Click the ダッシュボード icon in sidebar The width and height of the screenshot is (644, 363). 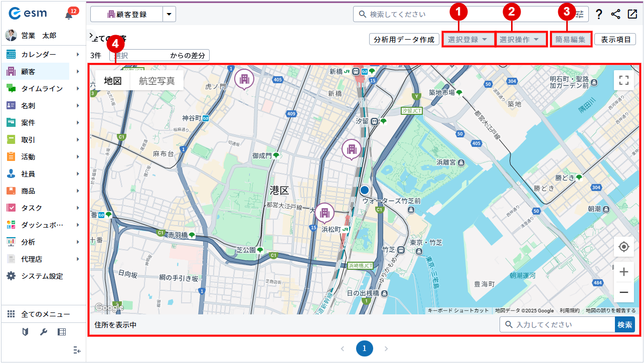11,225
